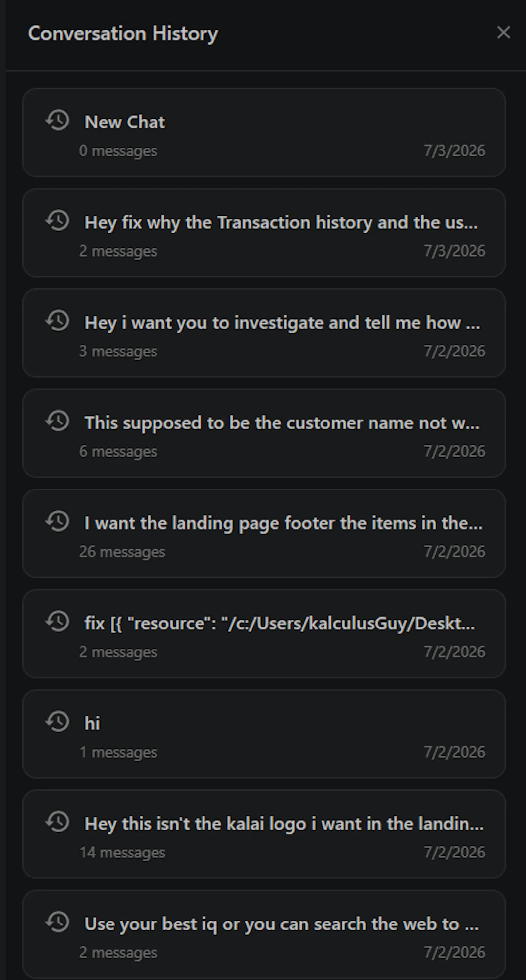526x980 pixels.
Task: Open the 26 messages landing page footer chat
Action: click(x=264, y=534)
